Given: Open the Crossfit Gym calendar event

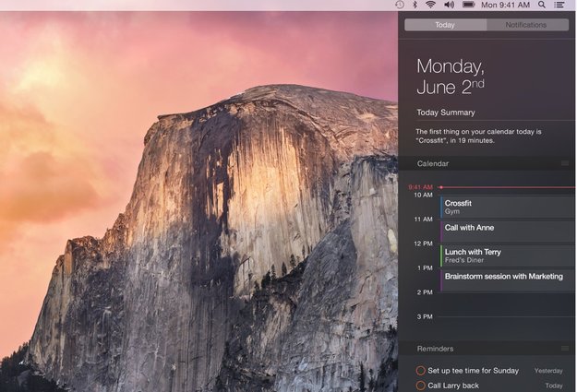Looking at the screenshot, I should (x=508, y=207).
